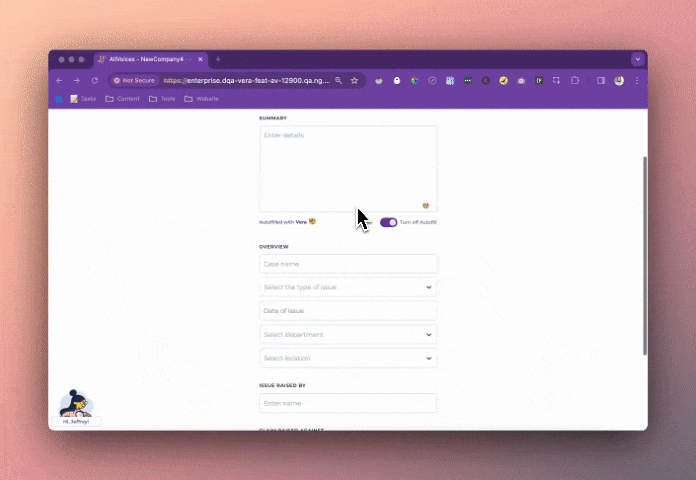Click the Vera icon inside Summary box
The width and height of the screenshot is (696, 480).
click(426, 206)
